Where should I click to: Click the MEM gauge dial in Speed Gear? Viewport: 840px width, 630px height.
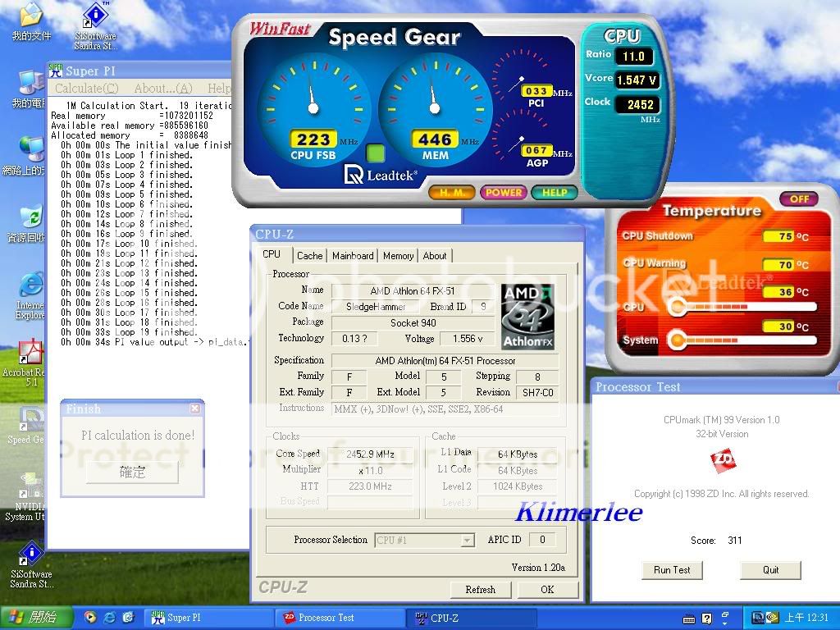tap(435, 109)
